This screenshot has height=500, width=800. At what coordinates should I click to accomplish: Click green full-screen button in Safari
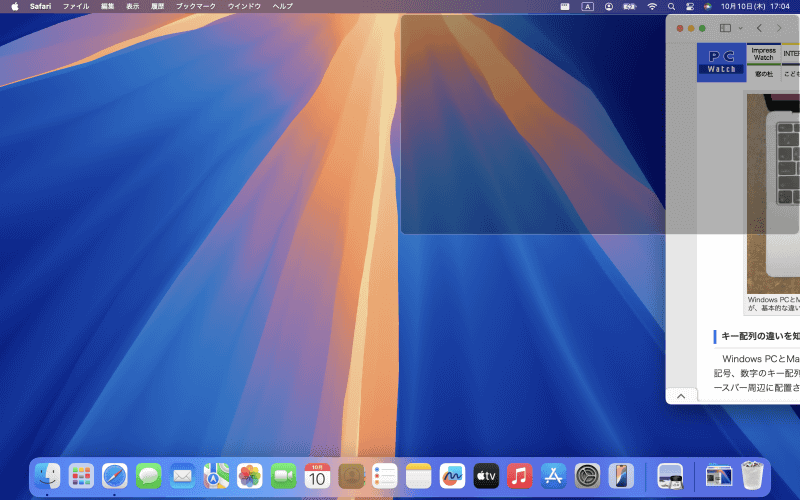(702, 29)
